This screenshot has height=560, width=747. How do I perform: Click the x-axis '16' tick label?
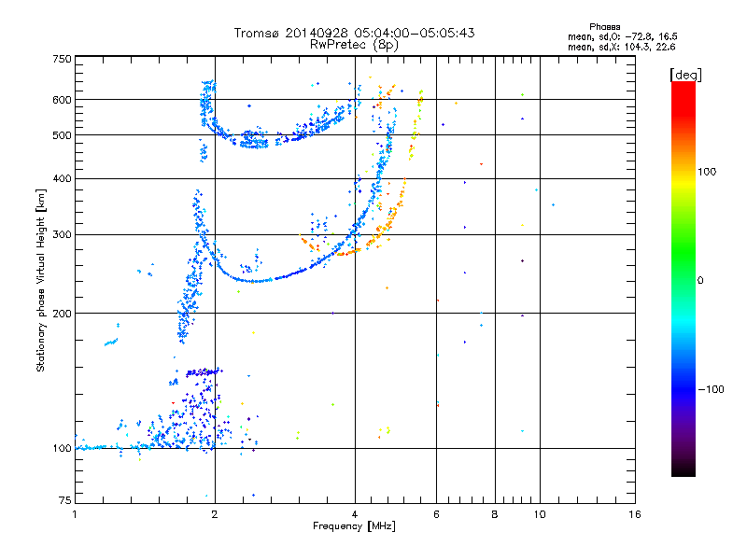point(635,514)
